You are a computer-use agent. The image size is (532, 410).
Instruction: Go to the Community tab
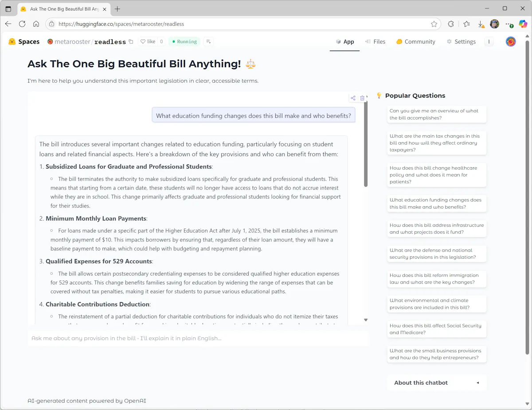click(415, 42)
